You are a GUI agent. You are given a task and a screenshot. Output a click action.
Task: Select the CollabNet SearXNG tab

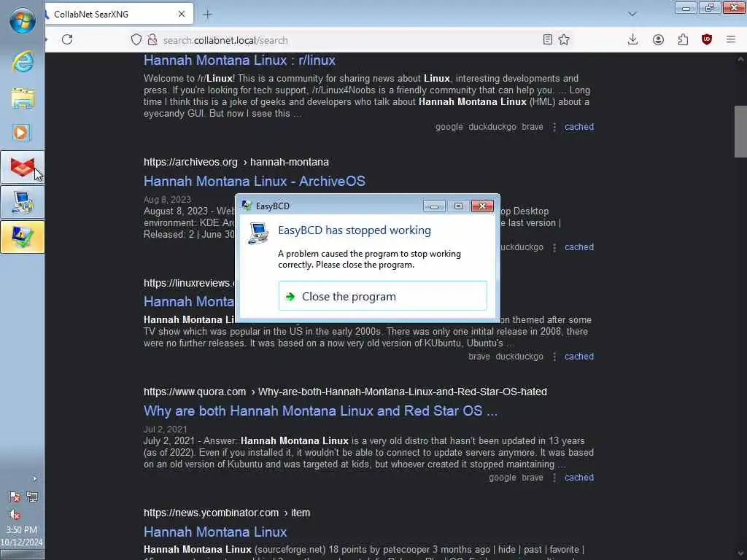coord(119,15)
